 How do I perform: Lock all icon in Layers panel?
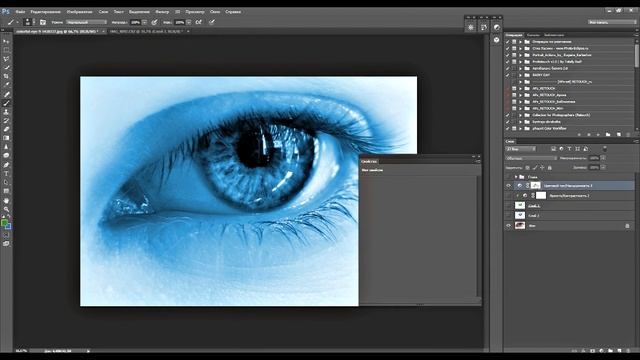pyautogui.click(x=549, y=168)
